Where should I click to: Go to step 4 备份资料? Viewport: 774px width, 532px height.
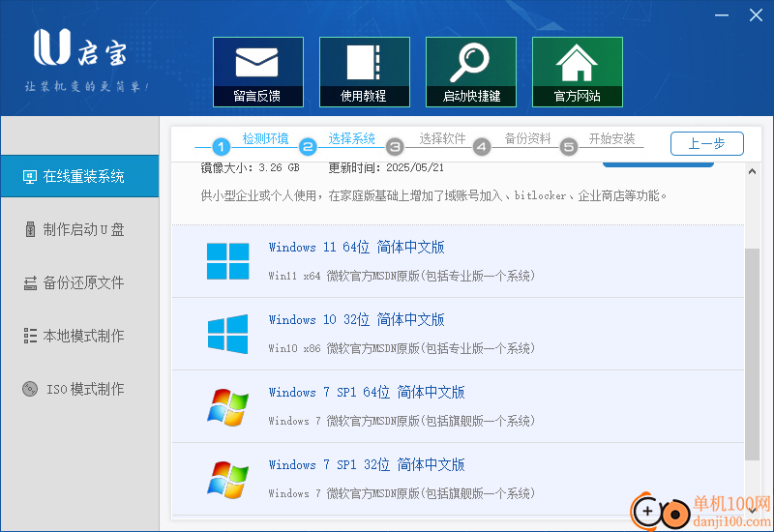point(527,138)
